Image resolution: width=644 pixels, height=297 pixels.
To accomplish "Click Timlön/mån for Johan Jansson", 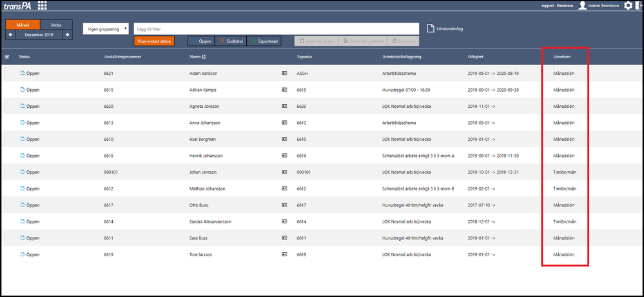I will click(x=565, y=172).
